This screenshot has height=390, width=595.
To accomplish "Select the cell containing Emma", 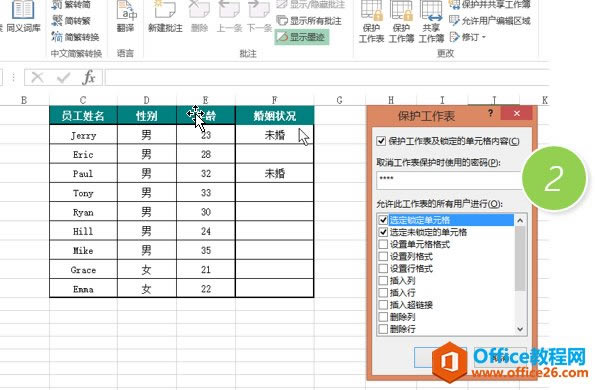I will pos(83,289).
